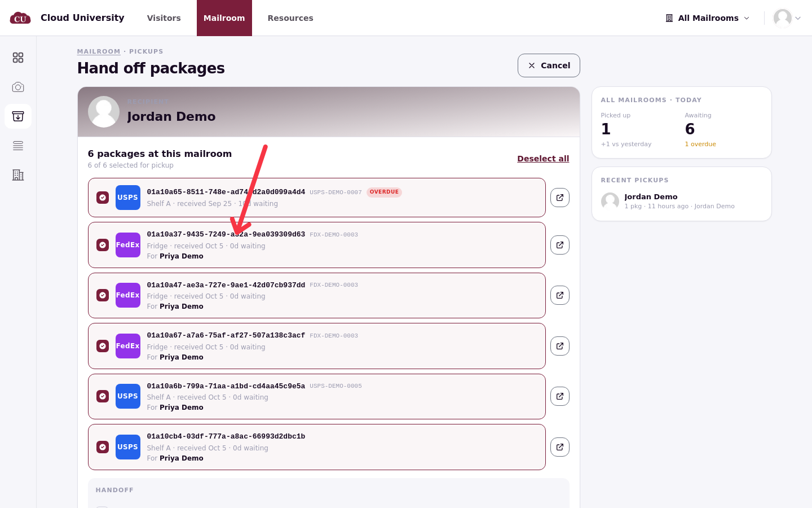This screenshot has height=508, width=812.
Task: Open the dashboard grid icon in sidebar
Action: [x=18, y=58]
